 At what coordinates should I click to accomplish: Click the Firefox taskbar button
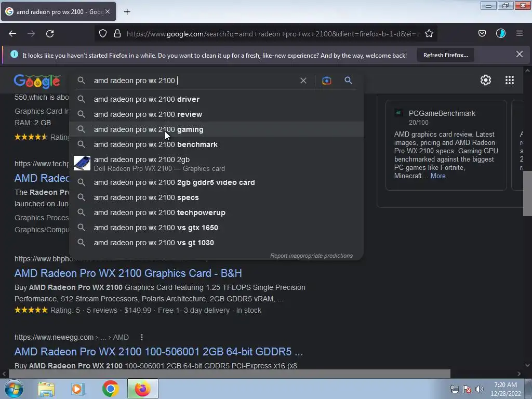(x=142, y=389)
